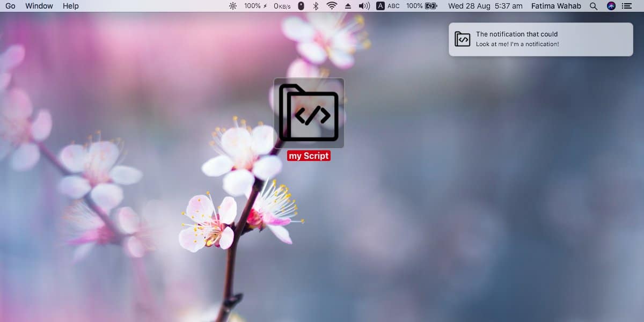Click the eject icon in menu bar

click(x=348, y=6)
